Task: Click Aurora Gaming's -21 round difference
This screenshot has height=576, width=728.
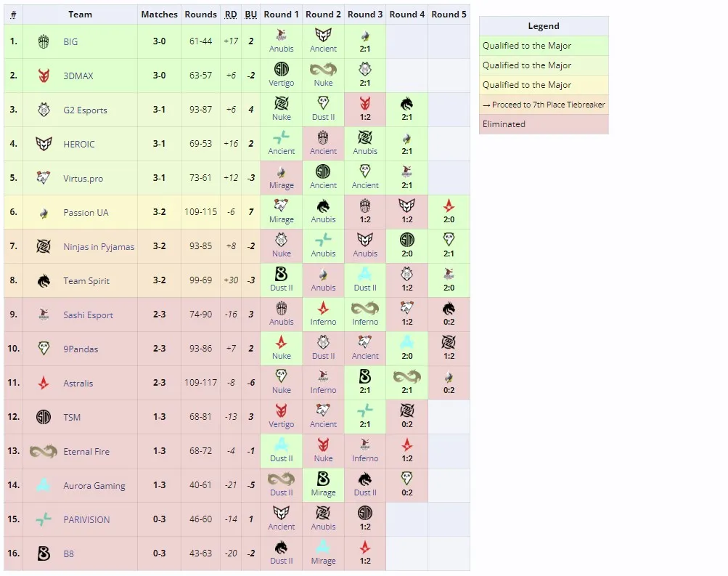Action: pos(231,485)
